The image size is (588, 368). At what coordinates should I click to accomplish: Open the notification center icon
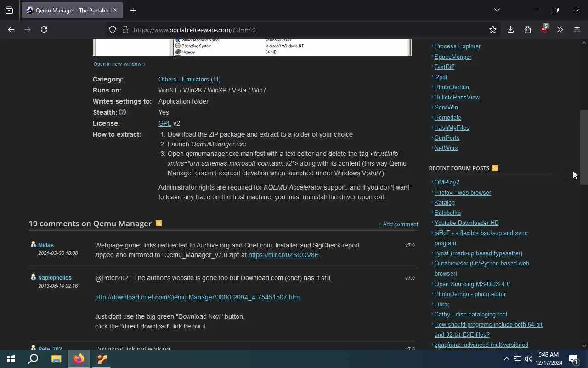573,359
